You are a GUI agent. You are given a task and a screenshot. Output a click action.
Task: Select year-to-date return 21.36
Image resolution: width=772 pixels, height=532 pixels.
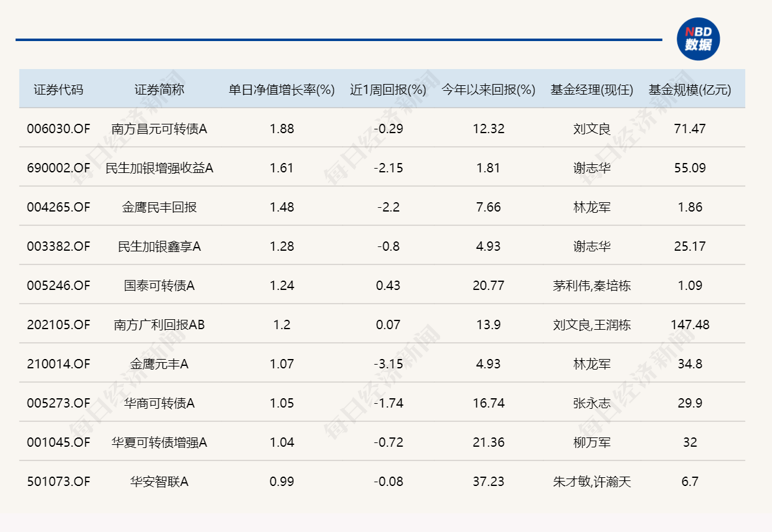(x=489, y=442)
